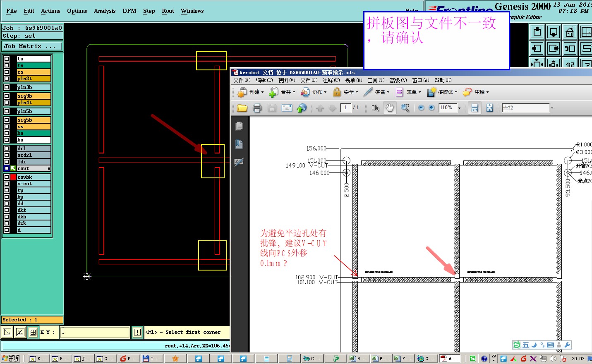The width and height of the screenshot is (592, 364).
Task: Toggle visibility checkbox for layer ts
Action: 7,65
